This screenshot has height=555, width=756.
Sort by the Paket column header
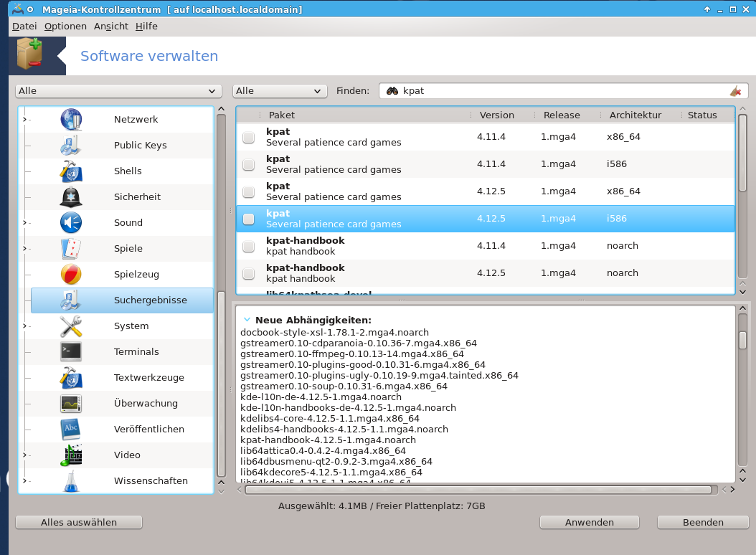point(364,115)
